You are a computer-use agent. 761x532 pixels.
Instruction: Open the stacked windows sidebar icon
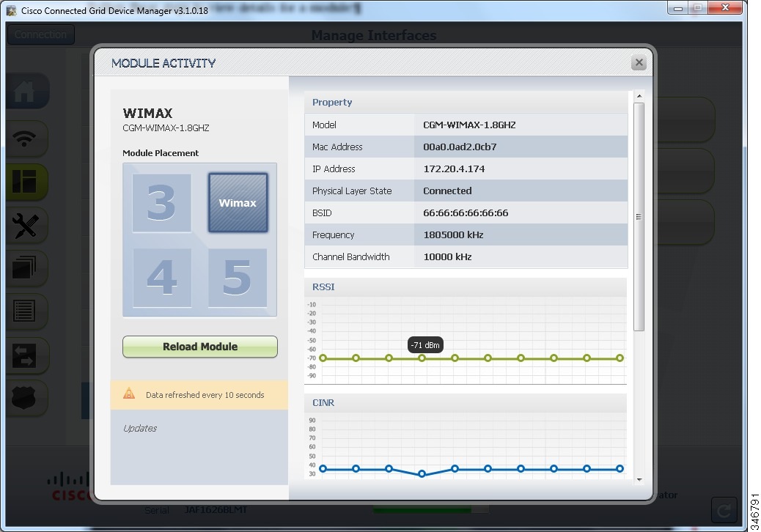(x=25, y=268)
